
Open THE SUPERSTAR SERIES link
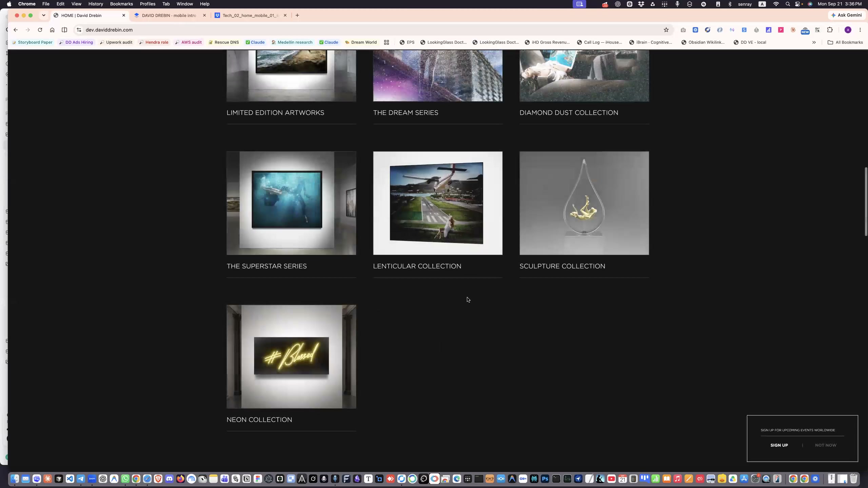[267, 266]
